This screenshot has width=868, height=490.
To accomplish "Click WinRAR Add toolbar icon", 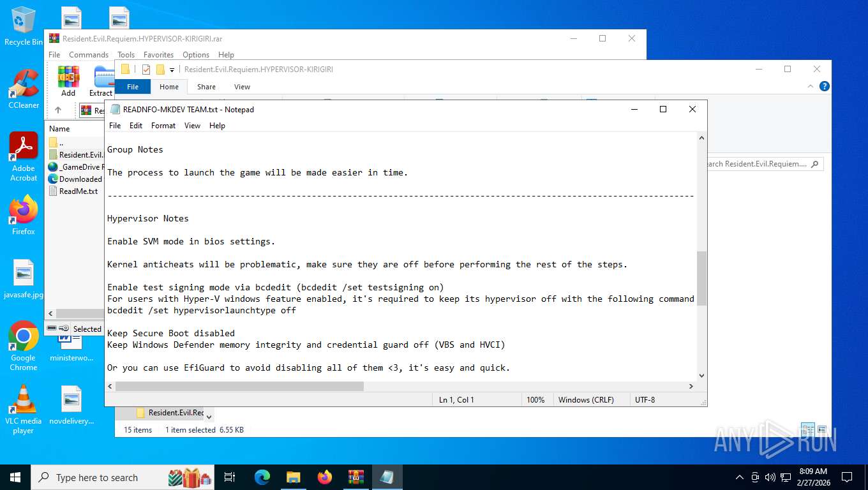I will coord(68,81).
